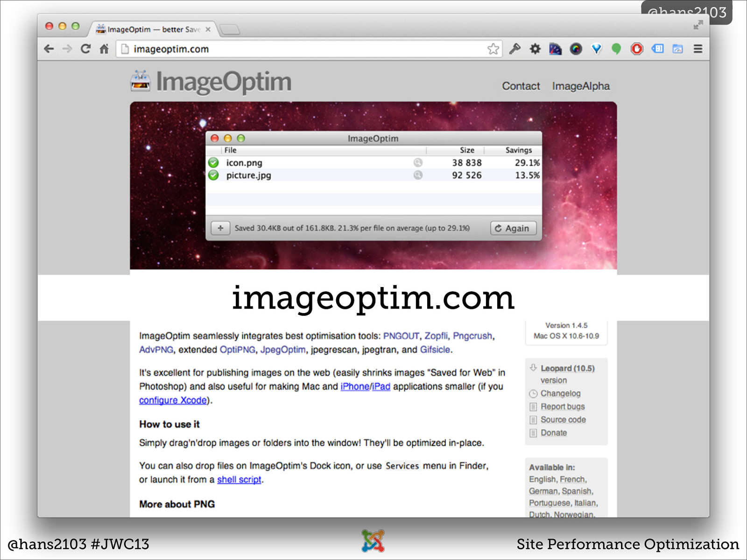Image resolution: width=747 pixels, height=560 pixels.
Task: Click the Leopard download arrow icon
Action: pyautogui.click(x=533, y=368)
